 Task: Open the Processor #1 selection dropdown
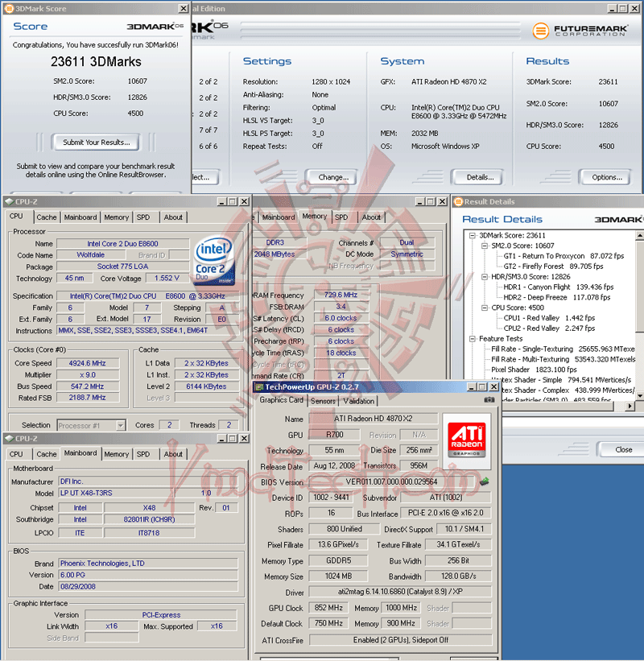pyautogui.click(x=121, y=425)
